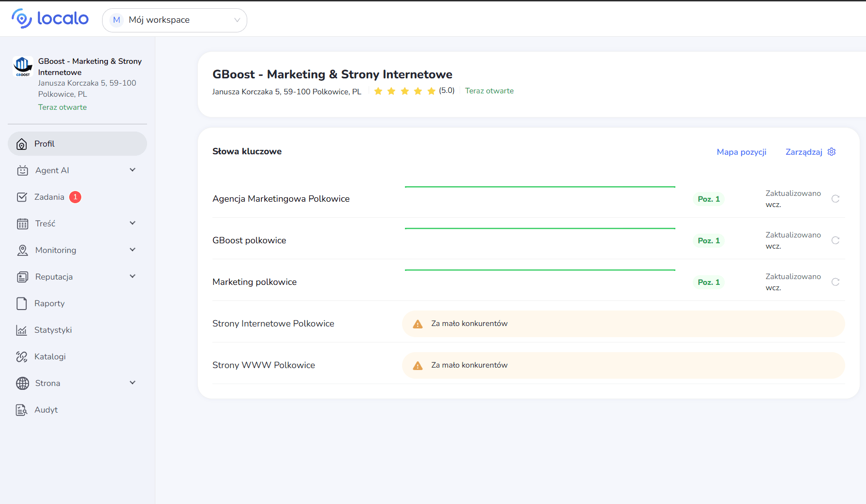
Task: Open the Mapa pozycji link
Action: 741,152
